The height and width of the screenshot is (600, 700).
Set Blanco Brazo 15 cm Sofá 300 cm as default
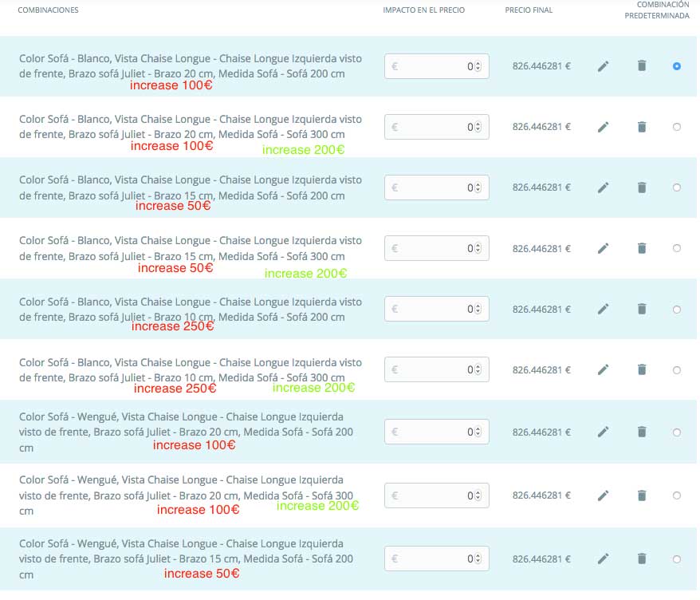tap(677, 248)
